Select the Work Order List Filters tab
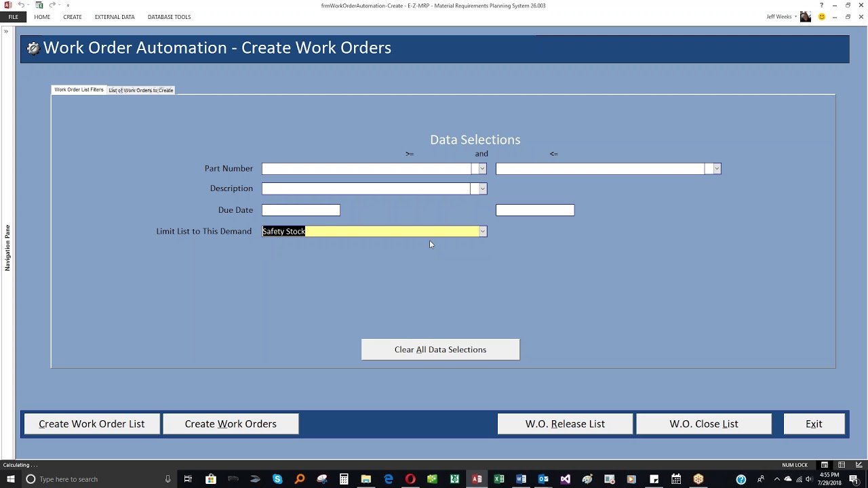Viewport: 868px width, 488px height. (x=79, y=89)
